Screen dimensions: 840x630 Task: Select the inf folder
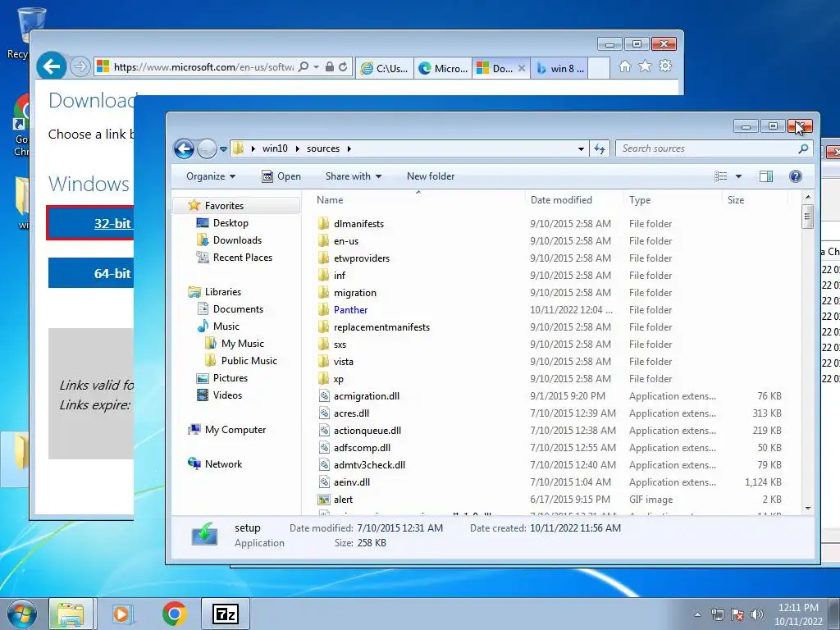(339, 276)
